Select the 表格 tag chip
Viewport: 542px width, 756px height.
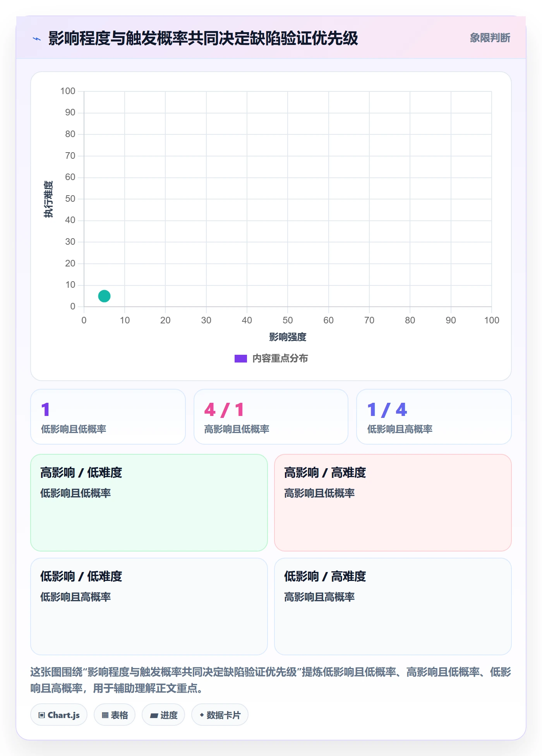pyautogui.click(x=115, y=715)
